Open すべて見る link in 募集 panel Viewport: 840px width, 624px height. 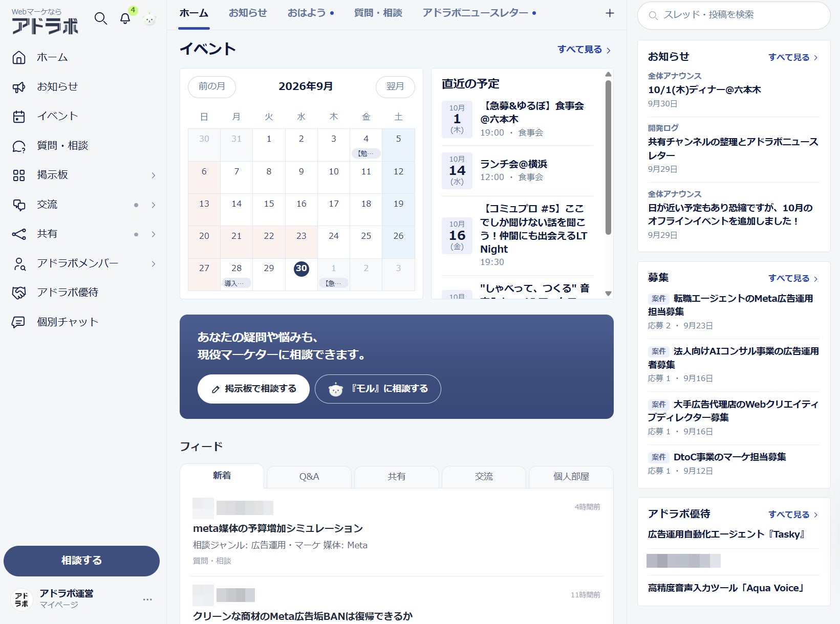coord(793,278)
